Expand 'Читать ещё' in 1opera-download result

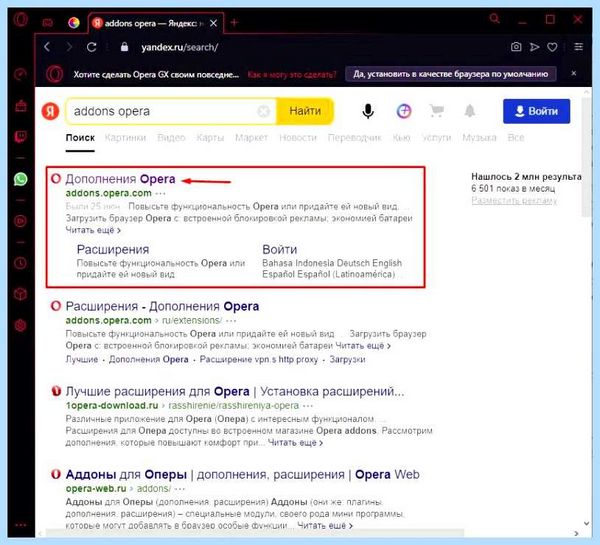pyautogui.click(x=295, y=443)
